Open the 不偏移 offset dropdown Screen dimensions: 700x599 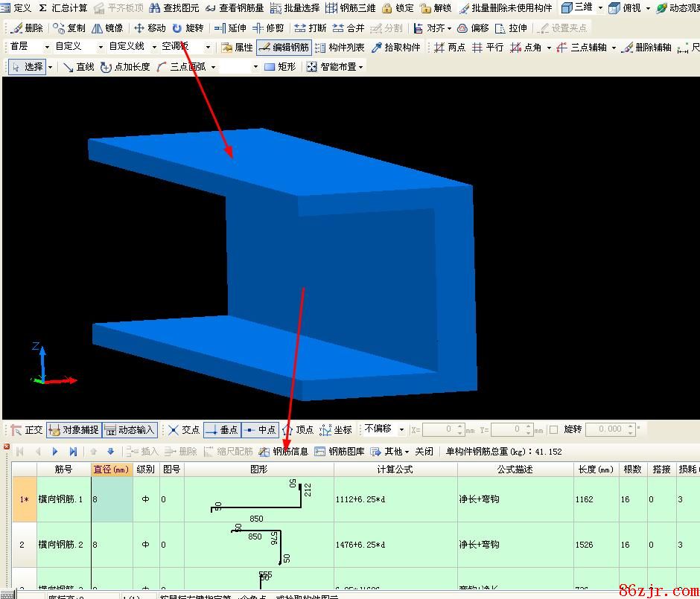tap(384, 429)
